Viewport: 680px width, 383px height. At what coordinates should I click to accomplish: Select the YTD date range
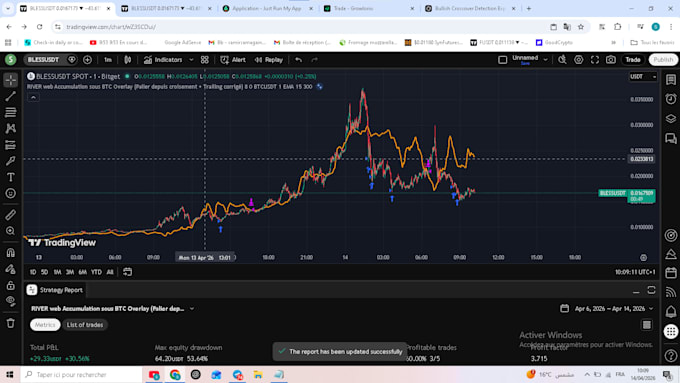[96, 272]
